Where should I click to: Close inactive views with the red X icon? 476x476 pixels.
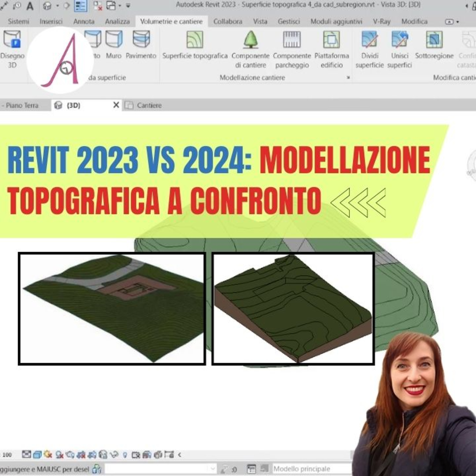(x=98, y=6)
